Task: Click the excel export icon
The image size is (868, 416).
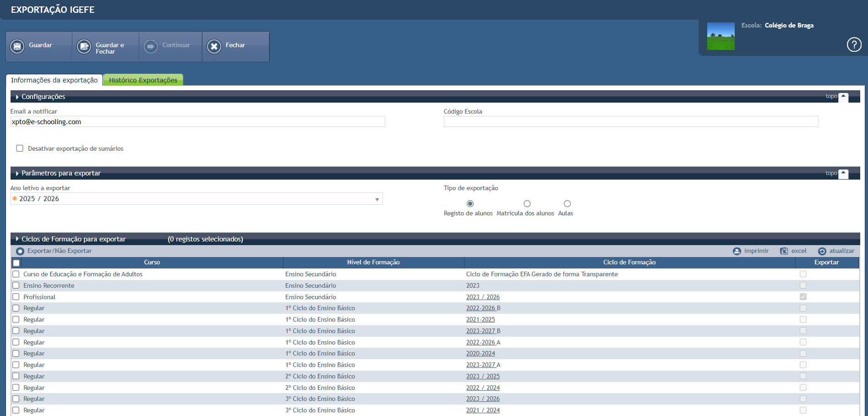Action: [x=784, y=251]
